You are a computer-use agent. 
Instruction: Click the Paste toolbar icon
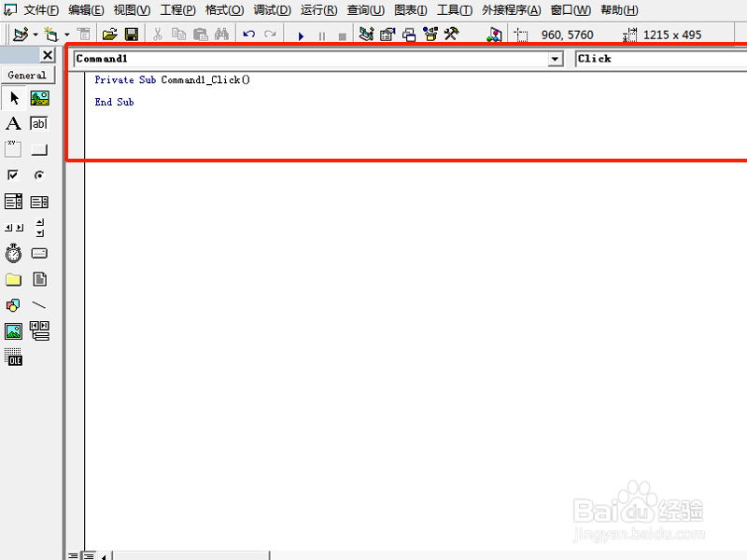(201, 35)
